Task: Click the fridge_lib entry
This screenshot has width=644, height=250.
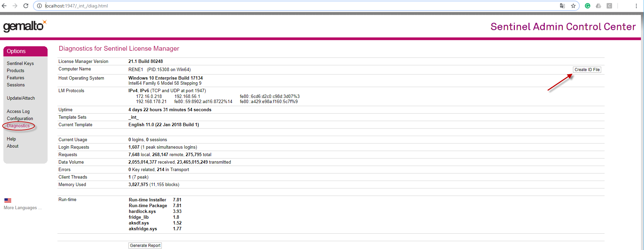Action: pyautogui.click(x=139, y=217)
